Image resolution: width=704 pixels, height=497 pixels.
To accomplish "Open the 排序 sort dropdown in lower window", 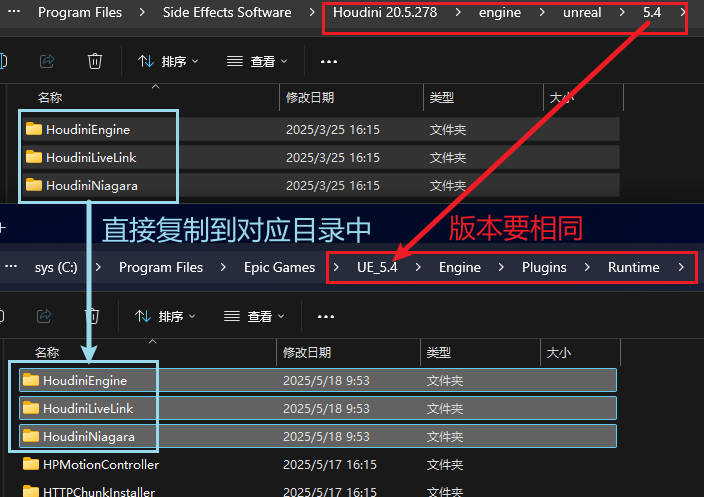I will [165, 315].
